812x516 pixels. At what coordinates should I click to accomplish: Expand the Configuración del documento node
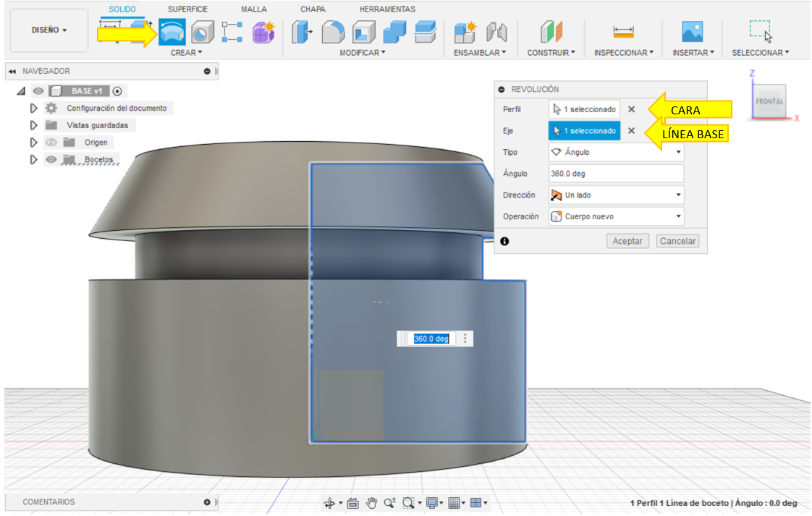(34, 109)
